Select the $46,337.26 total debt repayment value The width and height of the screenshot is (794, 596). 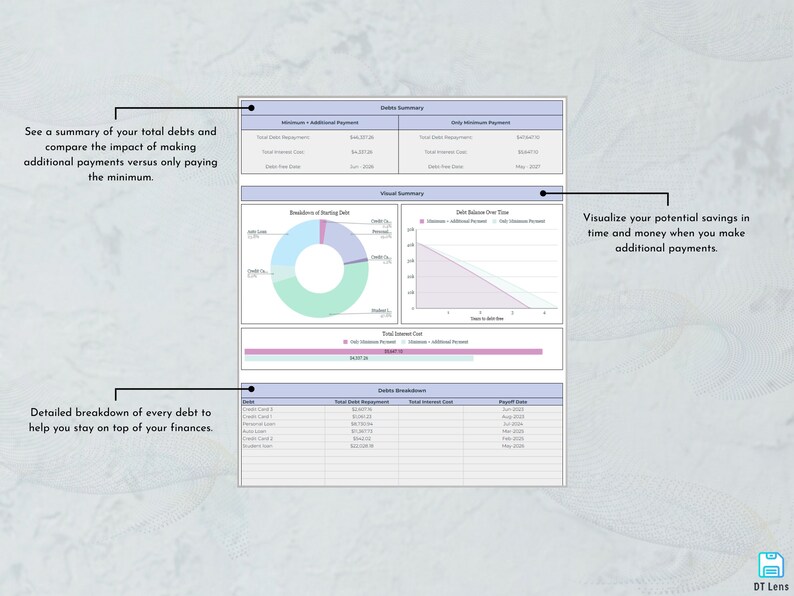point(362,137)
